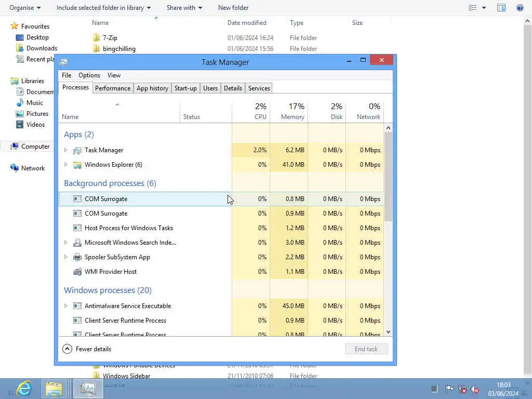Image resolution: width=532 pixels, height=399 pixels.
Task: Click the End task button
Action: click(366, 349)
